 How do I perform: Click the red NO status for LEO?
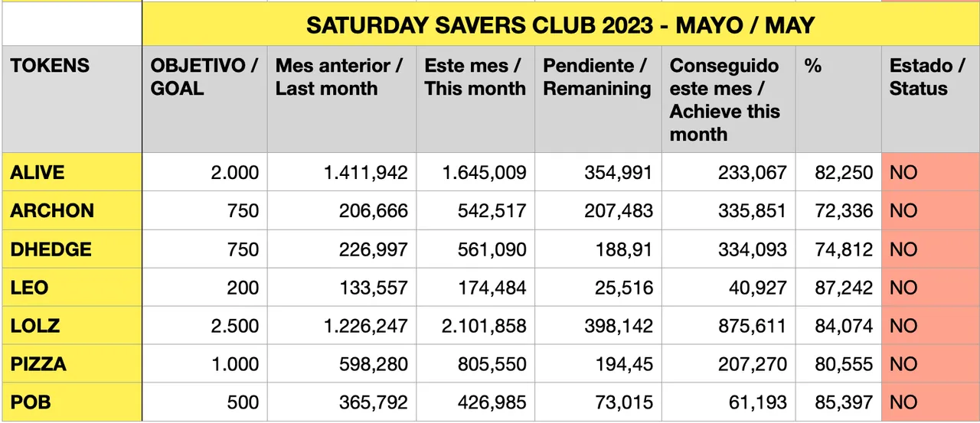(x=903, y=288)
